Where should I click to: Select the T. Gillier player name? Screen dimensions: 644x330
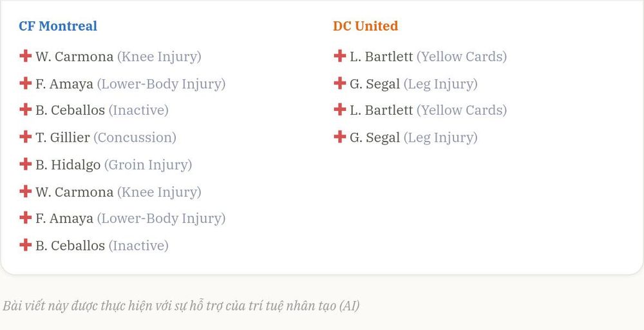point(62,137)
